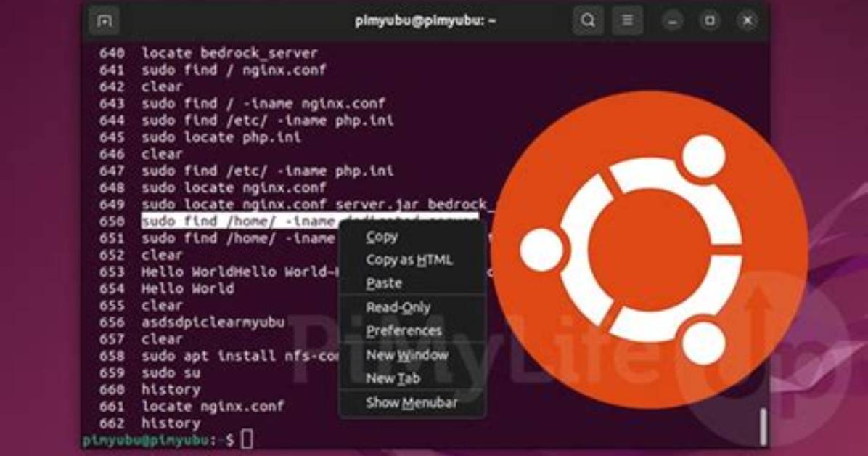Choose Paste from the context menu
The image size is (868, 456).
pyautogui.click(x=384, y=283)
